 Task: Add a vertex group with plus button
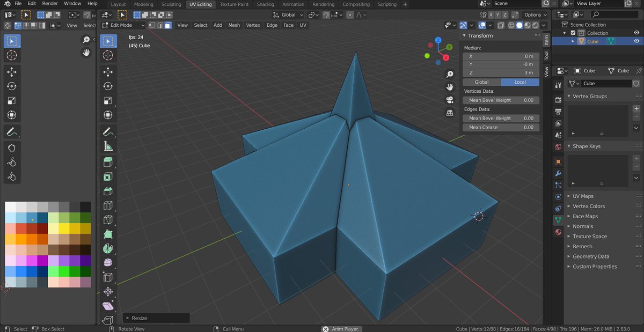(x=636, y=109)
